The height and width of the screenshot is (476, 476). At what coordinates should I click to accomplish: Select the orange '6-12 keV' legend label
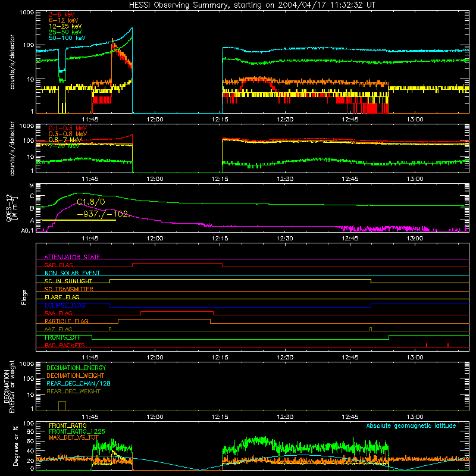click(x=64, y=20)
